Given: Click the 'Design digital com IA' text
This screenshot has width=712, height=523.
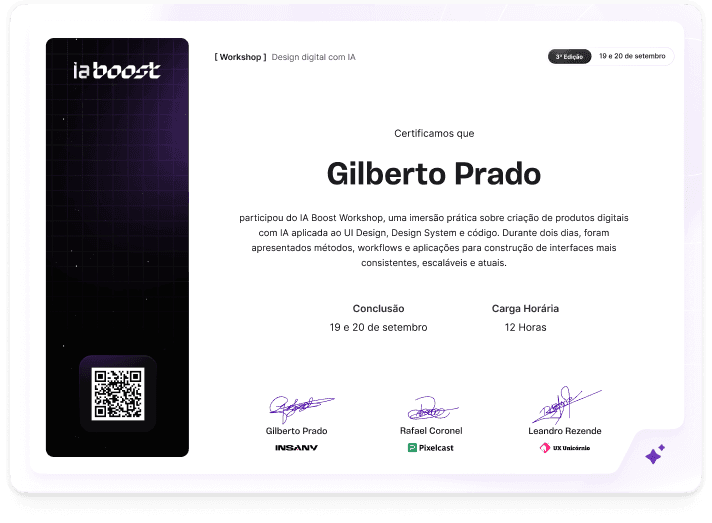Looking at the screenshot, I should coord(313,57).
